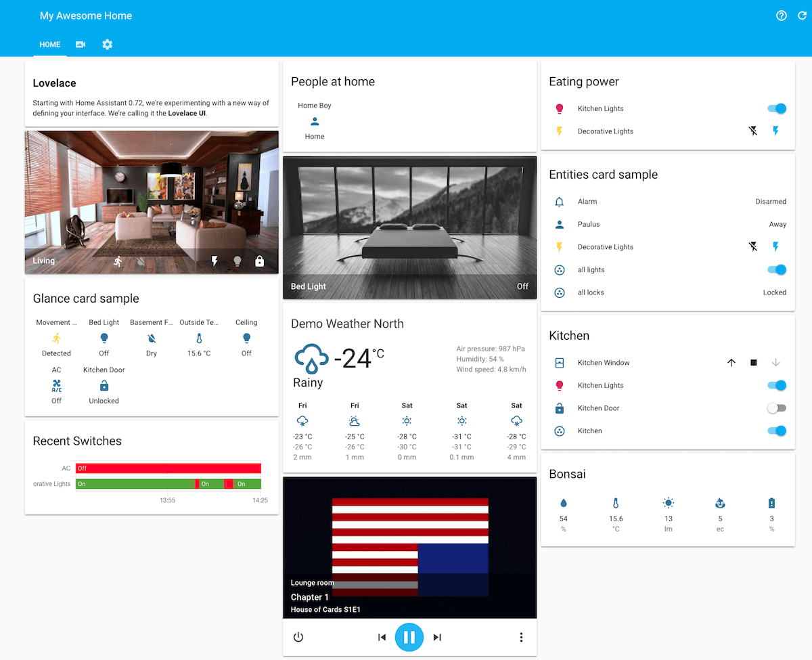Image resolution: width=812 pixels, height=660 pixels.
Task: Click the Alarm bell icon
Action: pyautogui.click(x=559, y=201)
